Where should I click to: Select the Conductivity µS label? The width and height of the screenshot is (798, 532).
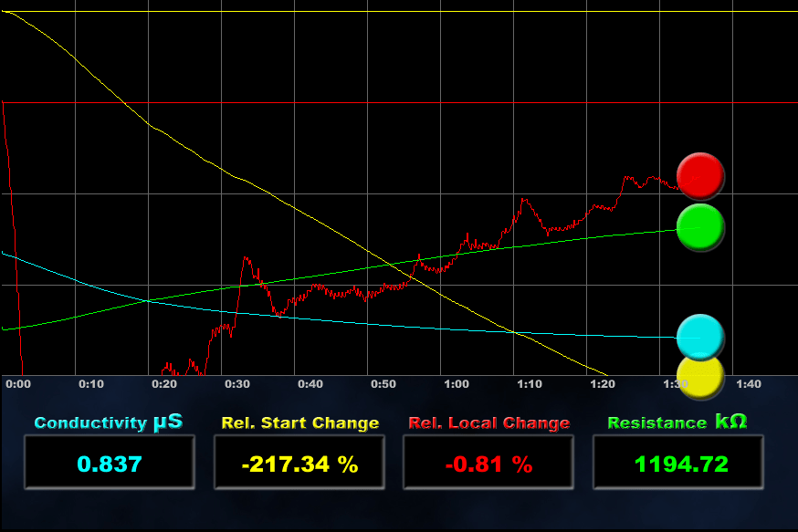tap(109, 422)
